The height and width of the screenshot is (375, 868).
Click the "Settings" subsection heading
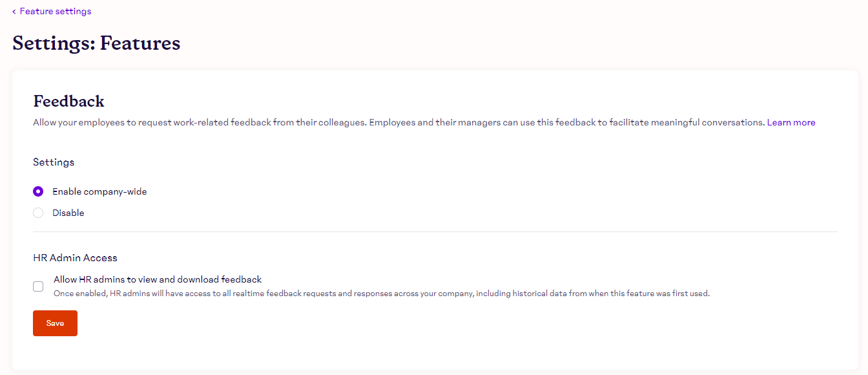(54, 162)
